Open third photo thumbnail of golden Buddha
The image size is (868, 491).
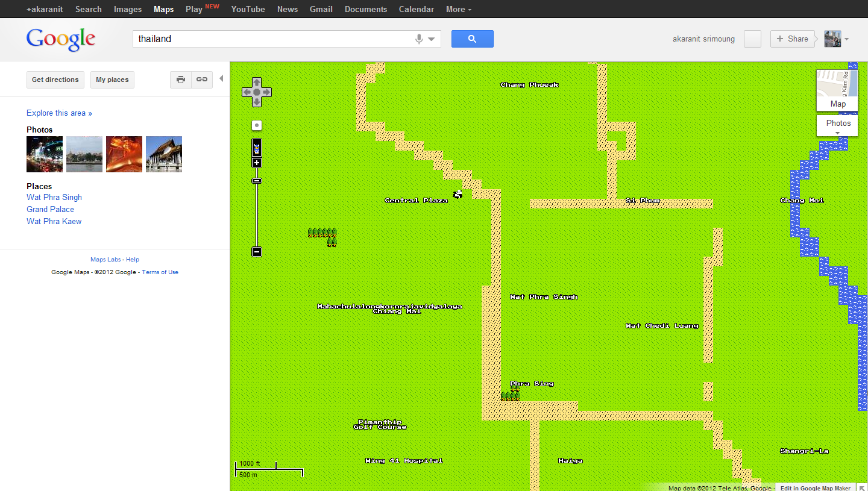click(124, 154)
